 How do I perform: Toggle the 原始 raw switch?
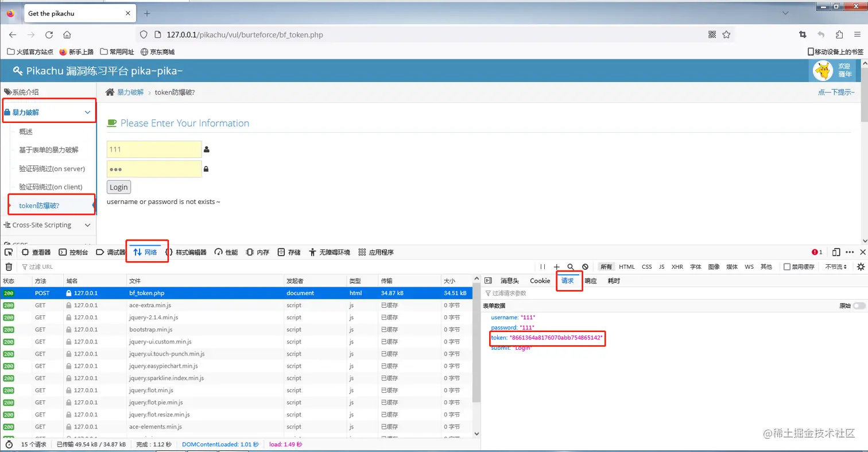pyautogui.click(x=859, y=306)
